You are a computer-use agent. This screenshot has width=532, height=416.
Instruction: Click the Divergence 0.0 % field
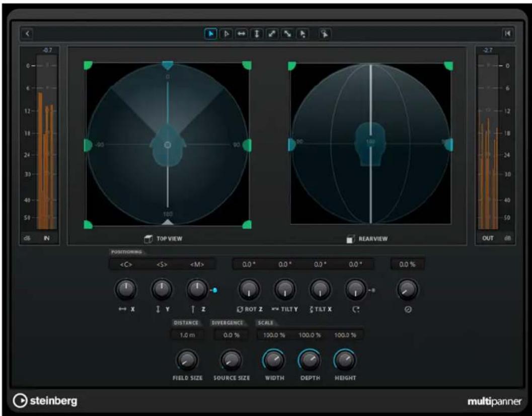[232, 335]
